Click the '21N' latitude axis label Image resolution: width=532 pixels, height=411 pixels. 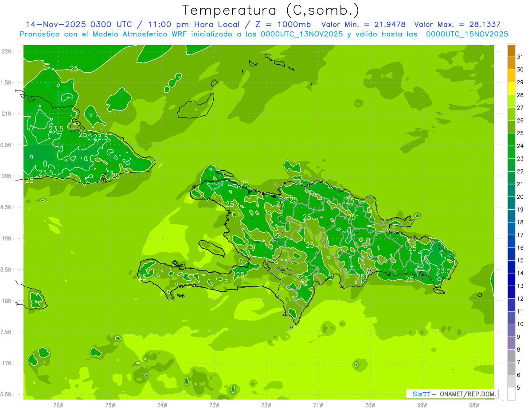pos(7,114)
